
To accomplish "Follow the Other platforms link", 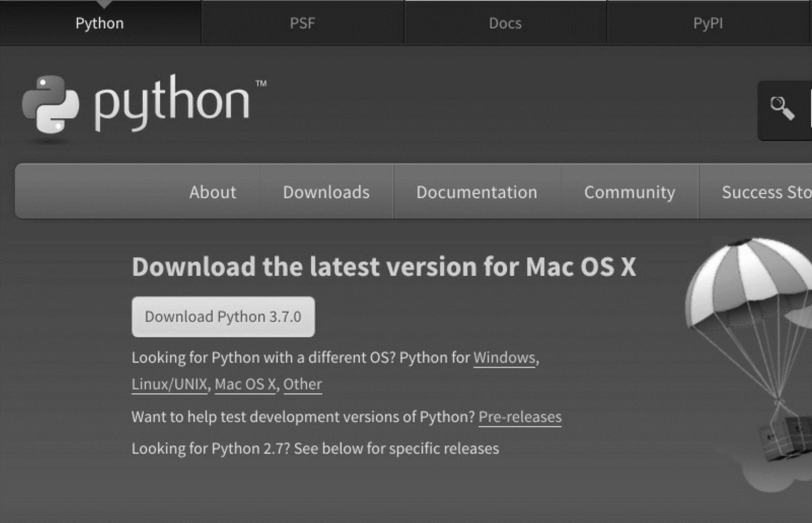I will pos(302,384).
